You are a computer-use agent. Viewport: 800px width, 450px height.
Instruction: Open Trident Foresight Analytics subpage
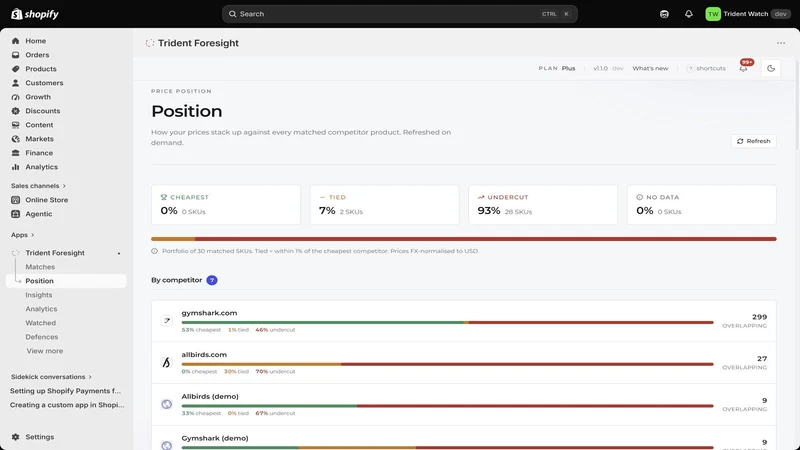point(41,309)
